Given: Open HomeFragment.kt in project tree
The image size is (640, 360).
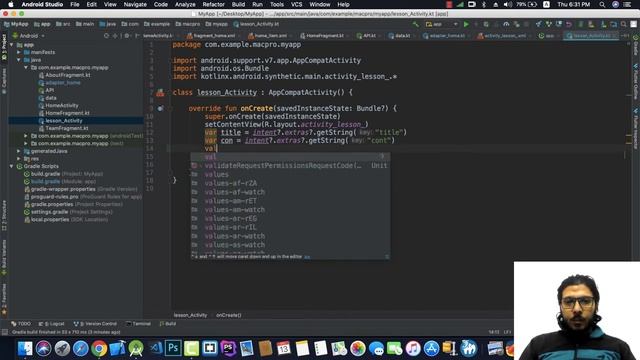Looking at the screenshot, I should coord(64,113).
